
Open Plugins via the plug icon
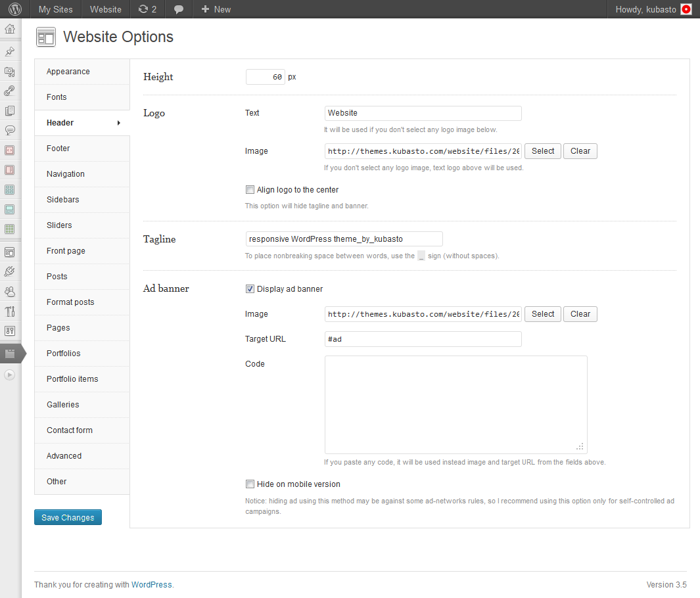[10, 271]
